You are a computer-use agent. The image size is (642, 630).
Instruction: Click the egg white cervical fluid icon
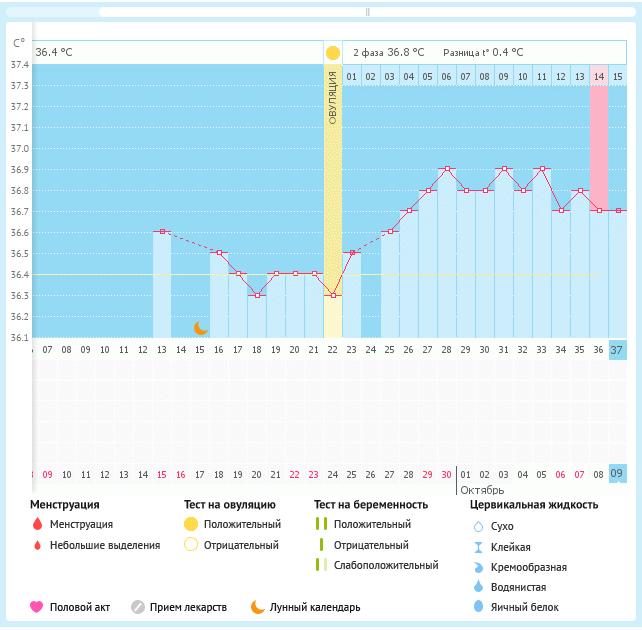[x=477, y=607]
